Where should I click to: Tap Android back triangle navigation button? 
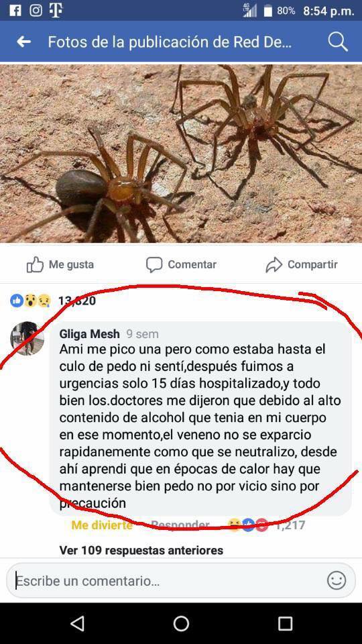(78, 623)
